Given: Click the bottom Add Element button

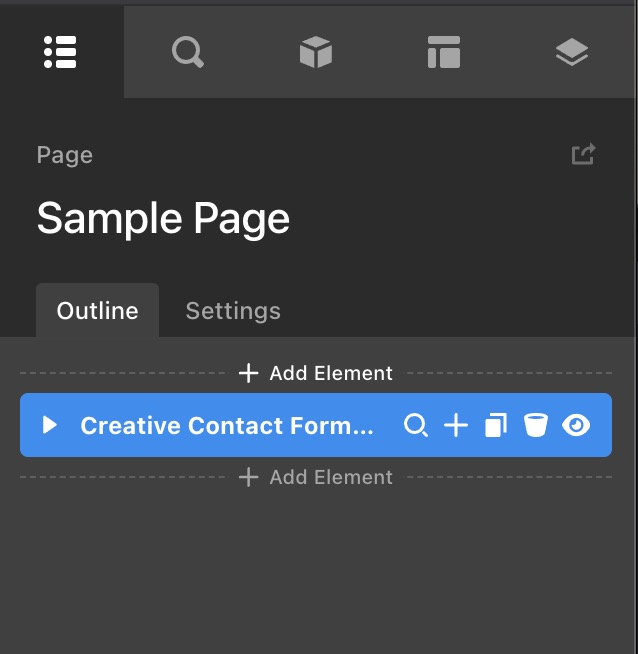Looking at the screenshot, I should [316, 477].
